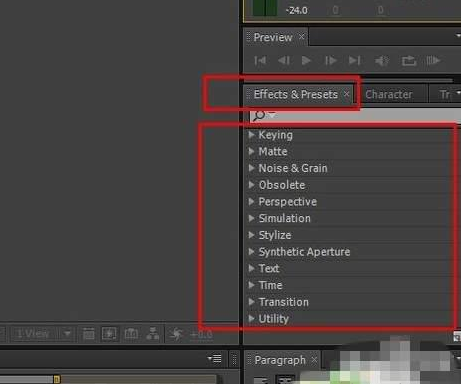The image size is (461, 384).
Task: Expand the Text effects category
Action: pyautogui.click(x=252, y=268)
